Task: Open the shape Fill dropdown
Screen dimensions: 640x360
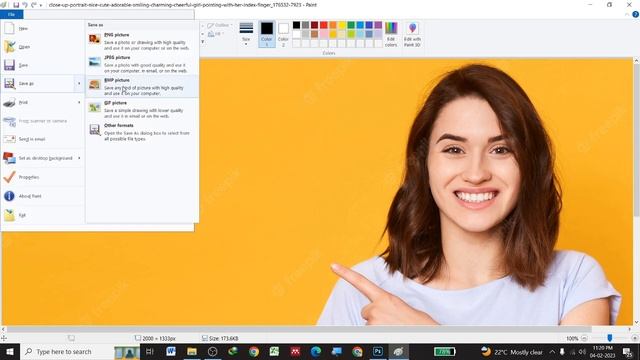Action: [x=216, y=34]
